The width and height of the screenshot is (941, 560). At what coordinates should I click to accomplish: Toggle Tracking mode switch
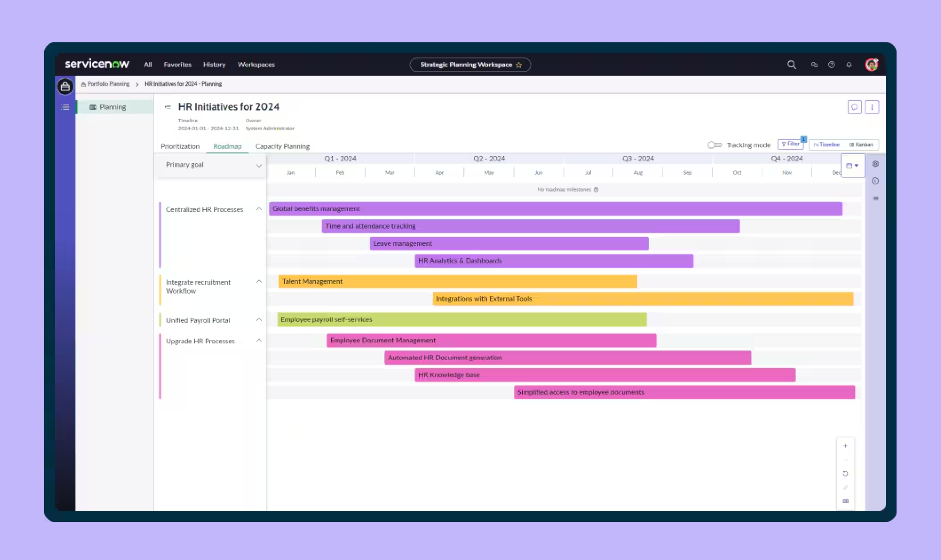coord(714,145)
